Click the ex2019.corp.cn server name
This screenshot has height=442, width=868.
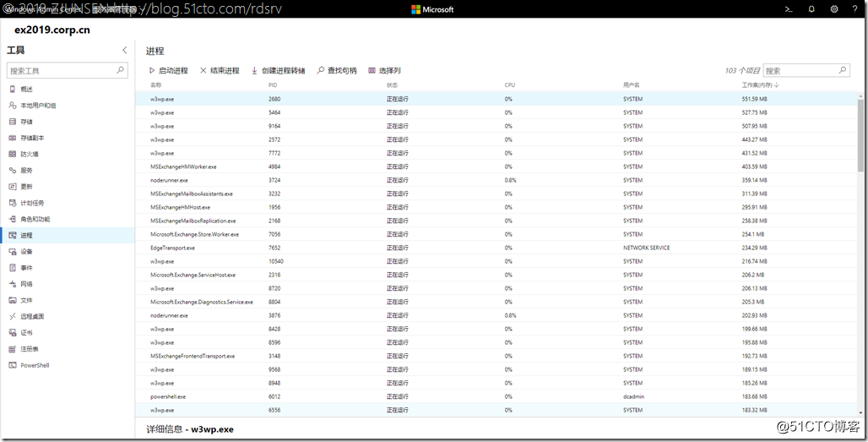pos(52,30)
